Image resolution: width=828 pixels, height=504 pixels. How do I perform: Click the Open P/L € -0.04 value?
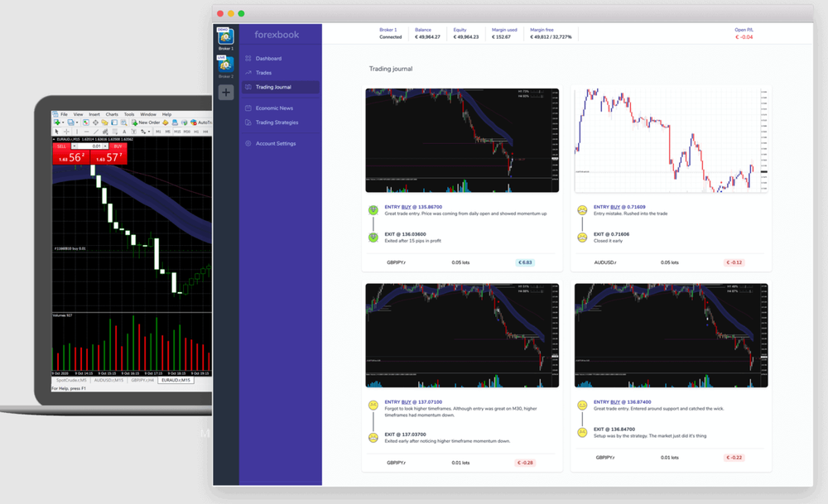pyautogui.click(x=744, y=37)
